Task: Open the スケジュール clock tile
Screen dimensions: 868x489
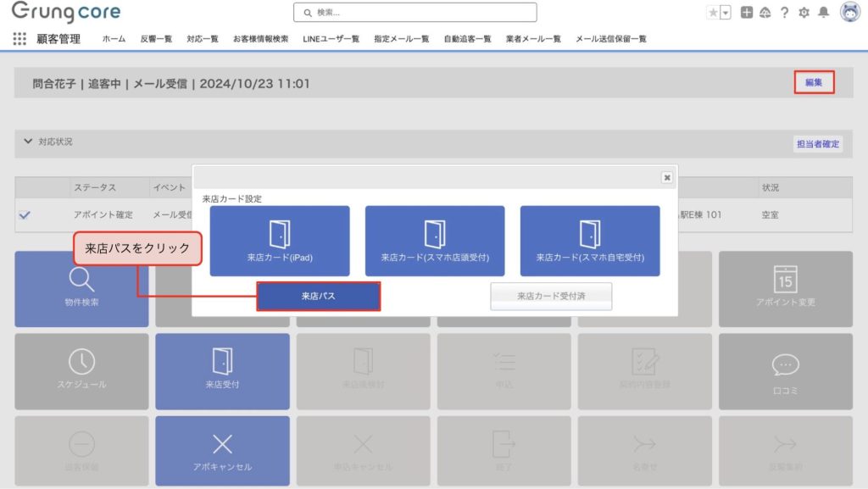Action: pyautogui.click(x=81, y=371)
